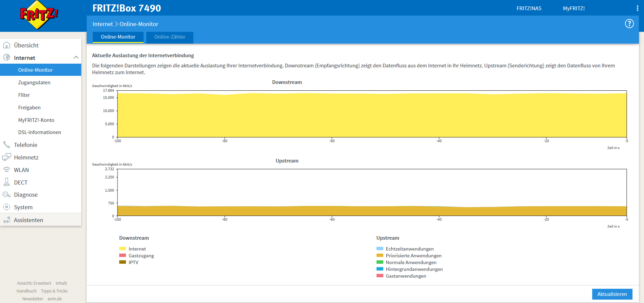Click Internet in the breadcrumb

pos(103,24)
